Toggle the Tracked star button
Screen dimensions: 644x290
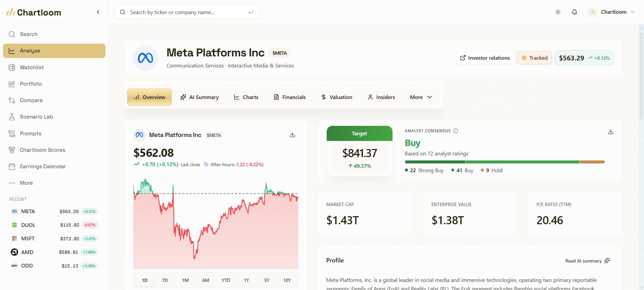[x=534, y=58]
